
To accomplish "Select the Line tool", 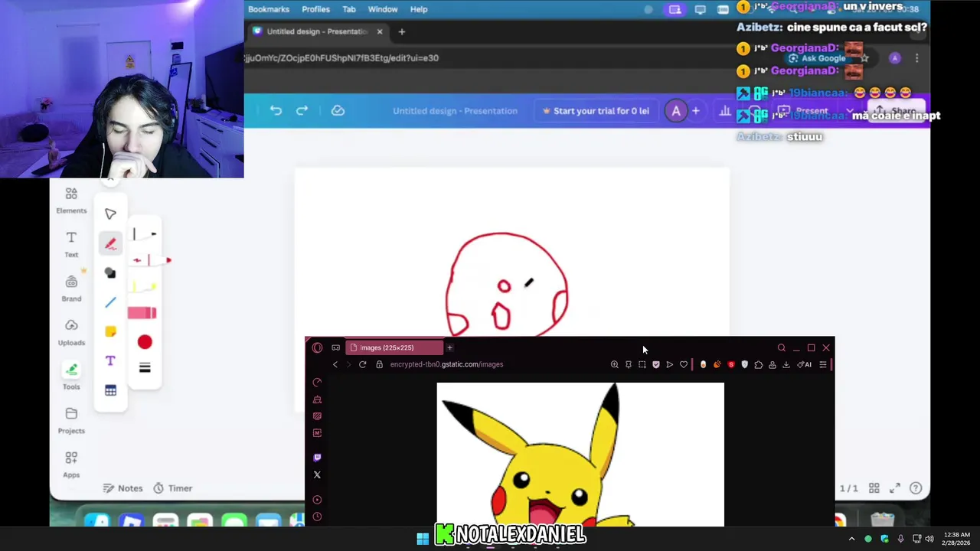I will (110, 302).
